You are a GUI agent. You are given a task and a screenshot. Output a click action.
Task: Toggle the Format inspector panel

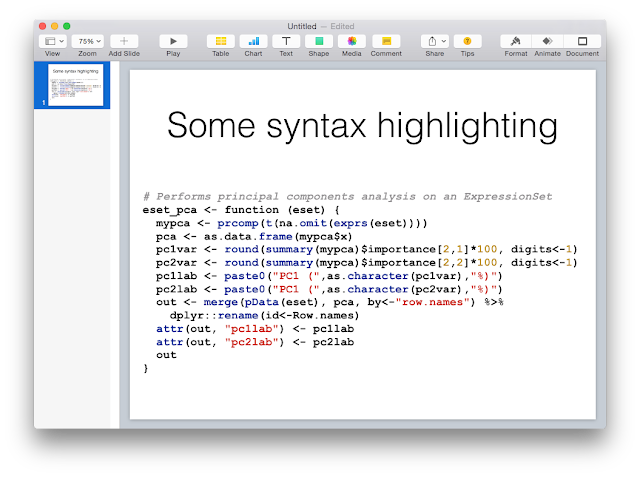pos(516,41)
